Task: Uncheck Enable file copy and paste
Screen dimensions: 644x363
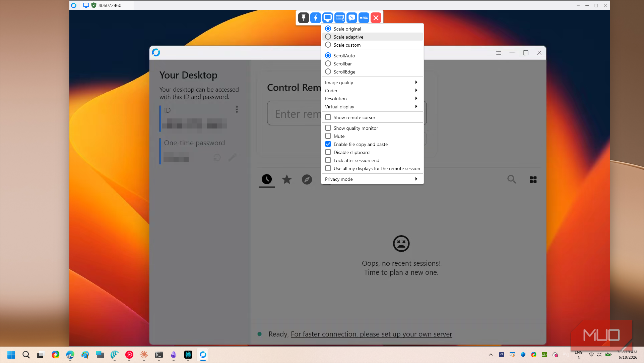Action: 372,144
